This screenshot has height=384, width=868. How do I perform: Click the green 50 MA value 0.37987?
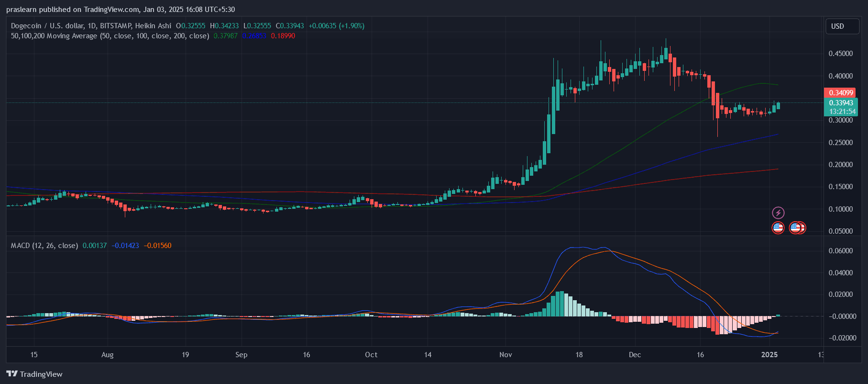[x=226, y=36]
